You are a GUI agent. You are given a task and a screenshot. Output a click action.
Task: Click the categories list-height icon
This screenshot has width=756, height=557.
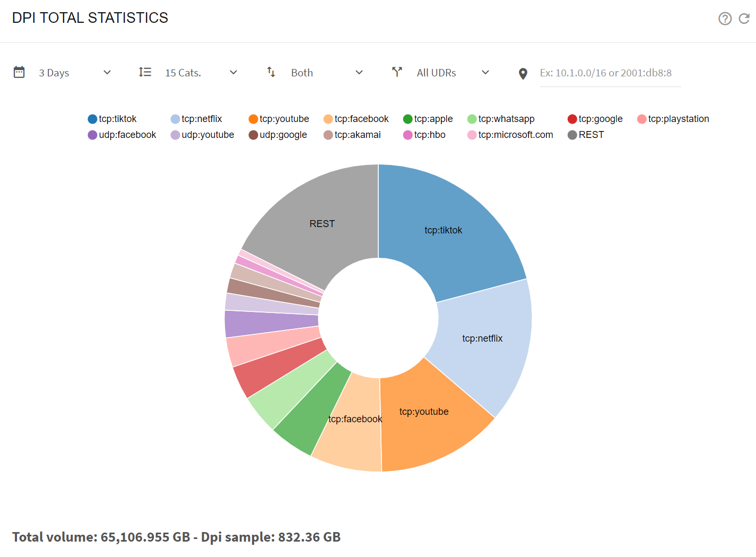click(145, 72)
